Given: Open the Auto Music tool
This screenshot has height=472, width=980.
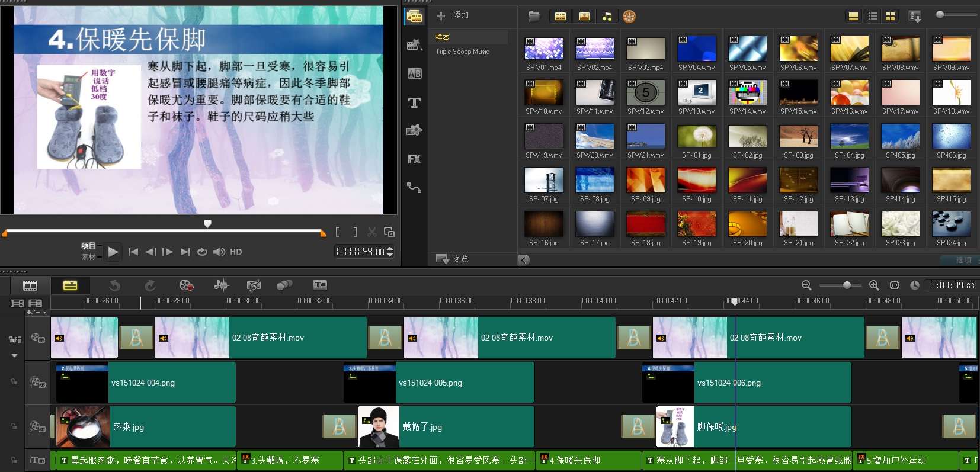Looking at the screenshot, I should (x=254, y=285).
